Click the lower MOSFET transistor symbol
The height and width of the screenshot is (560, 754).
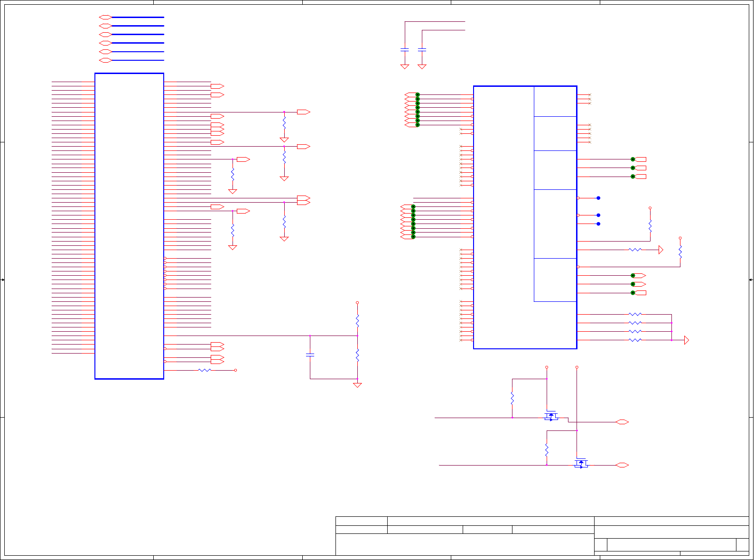click(581, 463)
